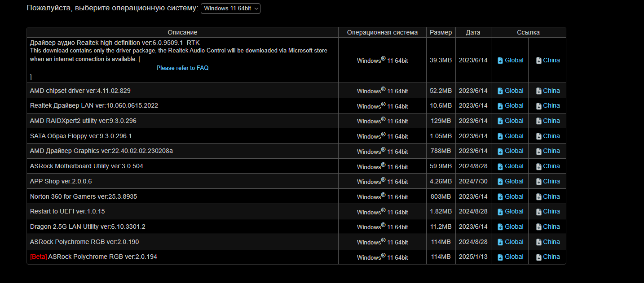Screen dimensions: 644x283
Task: Click the Global download icon for SATA Floppy image
Action: [x=500, y=136]
